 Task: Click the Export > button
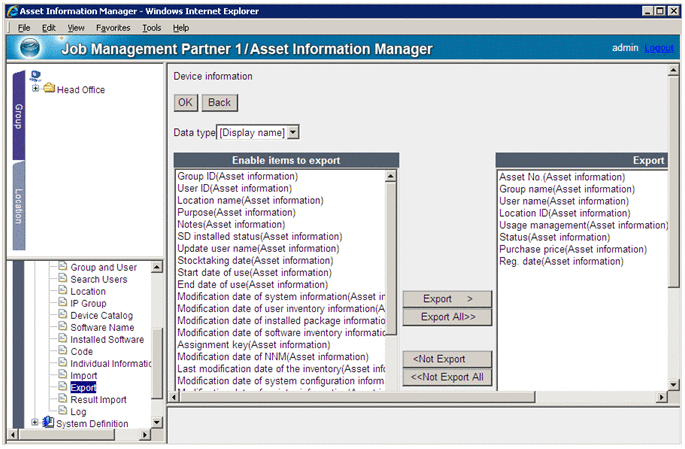pyautogui.click(x=447, y=299)
